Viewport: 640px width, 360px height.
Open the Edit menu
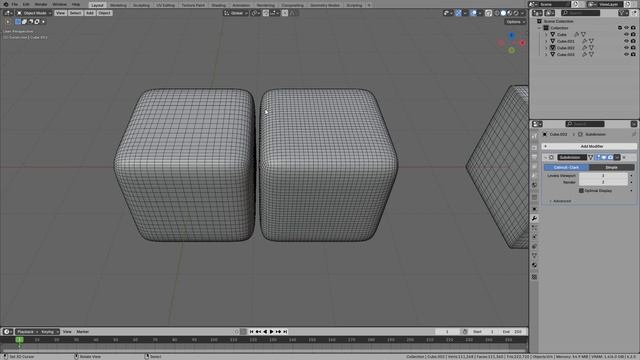26,4
